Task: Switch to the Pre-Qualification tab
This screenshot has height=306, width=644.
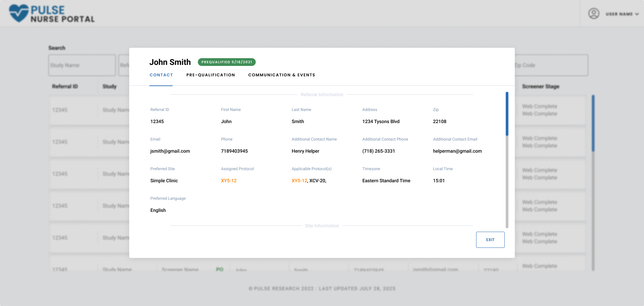Action: point(211,75)
